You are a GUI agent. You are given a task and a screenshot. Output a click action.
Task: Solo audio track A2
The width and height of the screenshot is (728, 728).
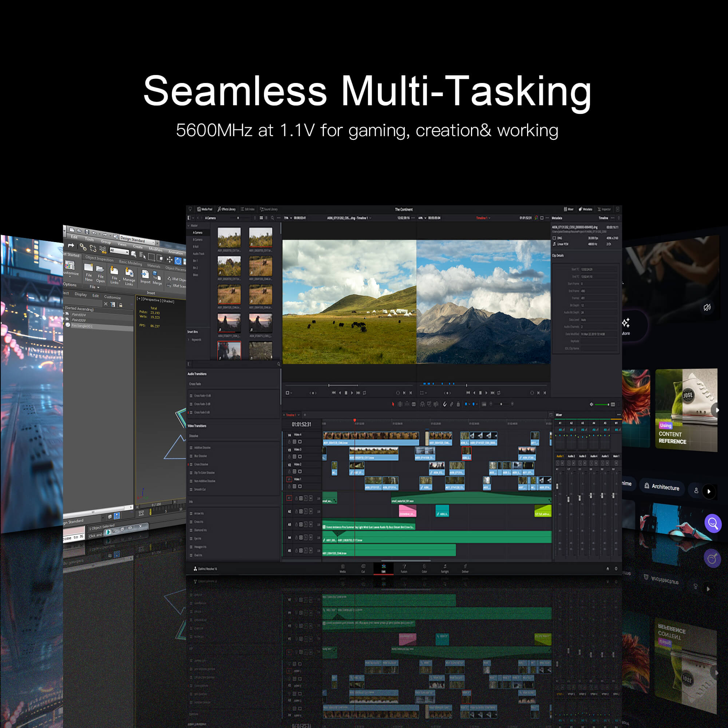point(306,511)
